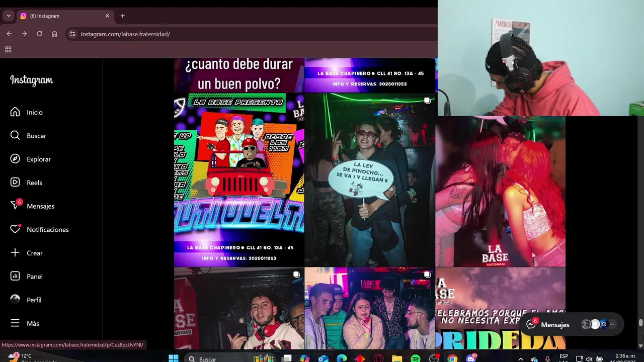The width and height of the screenshot is (644, 362).
Task: Click the Explorar label in sidebar
Action: [x=39, y=159]
